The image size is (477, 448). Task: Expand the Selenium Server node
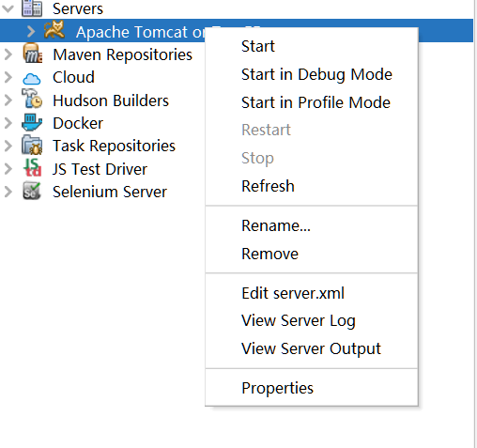8,192
